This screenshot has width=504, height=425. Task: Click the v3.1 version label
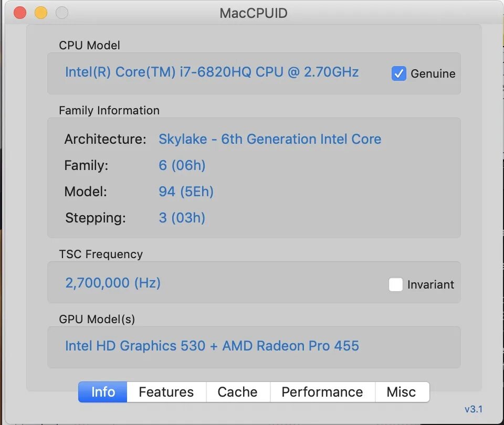coord(474,409)
